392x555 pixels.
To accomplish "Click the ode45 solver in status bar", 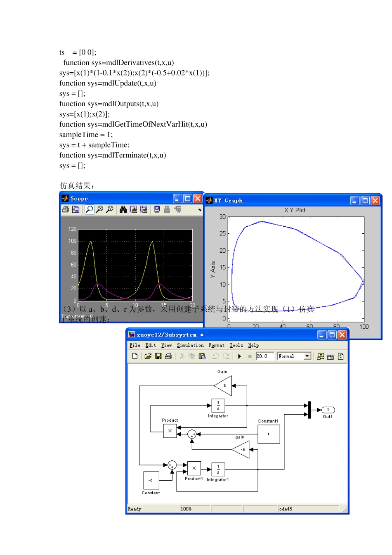I will [286, 509].
